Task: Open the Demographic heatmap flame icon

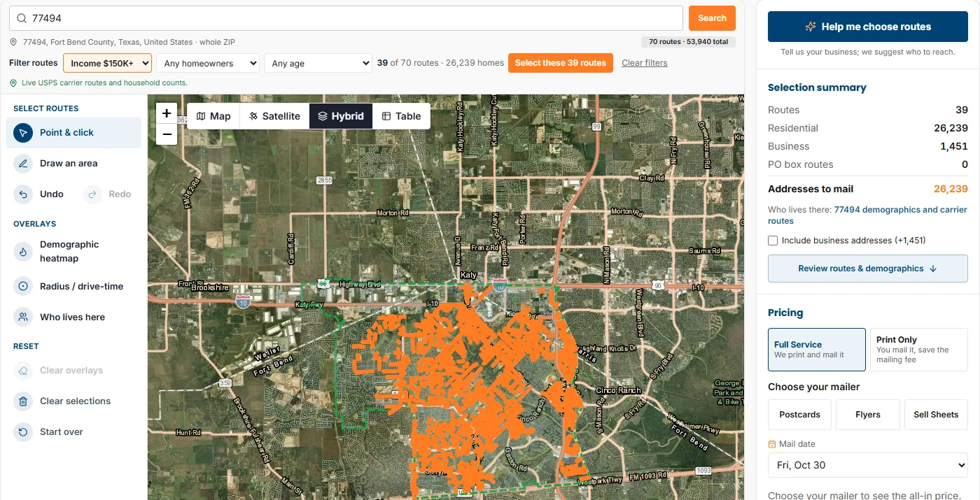Action: 23,252
